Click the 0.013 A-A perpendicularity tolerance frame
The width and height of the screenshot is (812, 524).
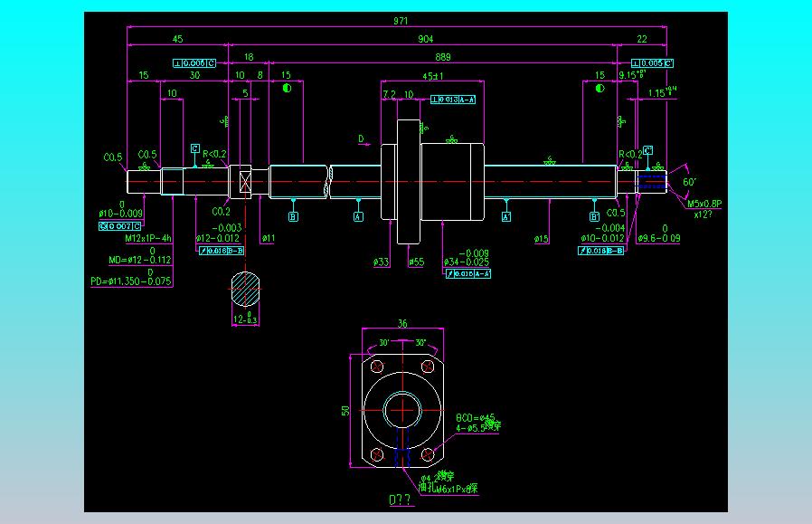(x=453, y=100)
